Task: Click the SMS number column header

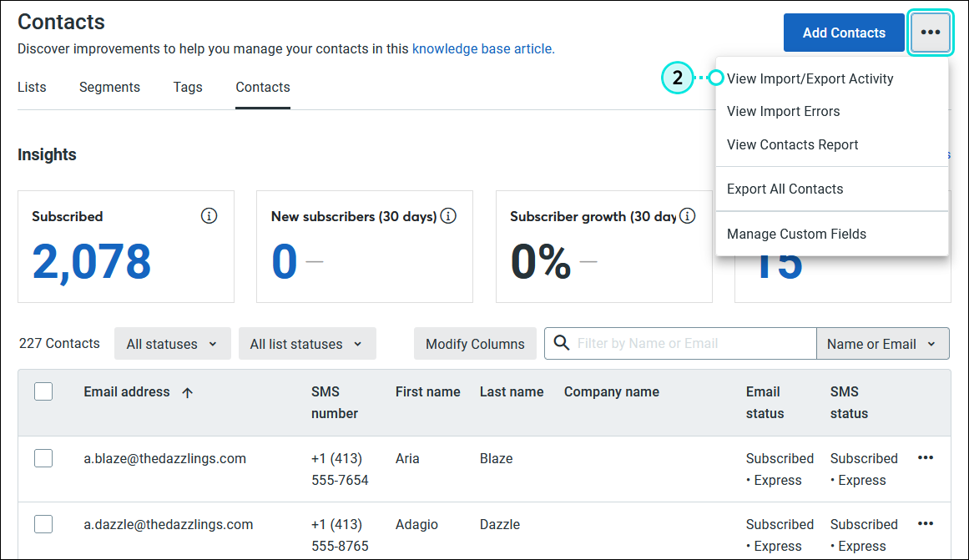Action: [x=335, y=402]
